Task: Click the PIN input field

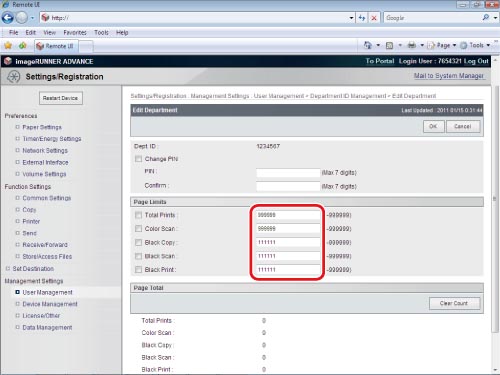Action: (x=288, y=173)
